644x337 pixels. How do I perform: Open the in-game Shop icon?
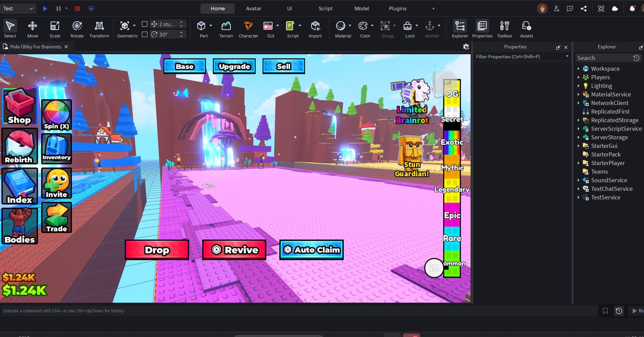(20, 106)
